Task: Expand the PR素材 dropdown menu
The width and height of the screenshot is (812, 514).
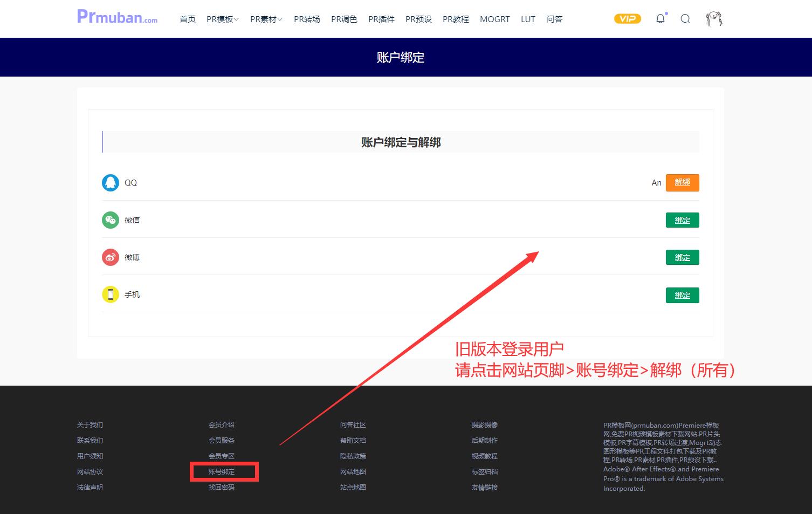Action: tap(265, 19)
